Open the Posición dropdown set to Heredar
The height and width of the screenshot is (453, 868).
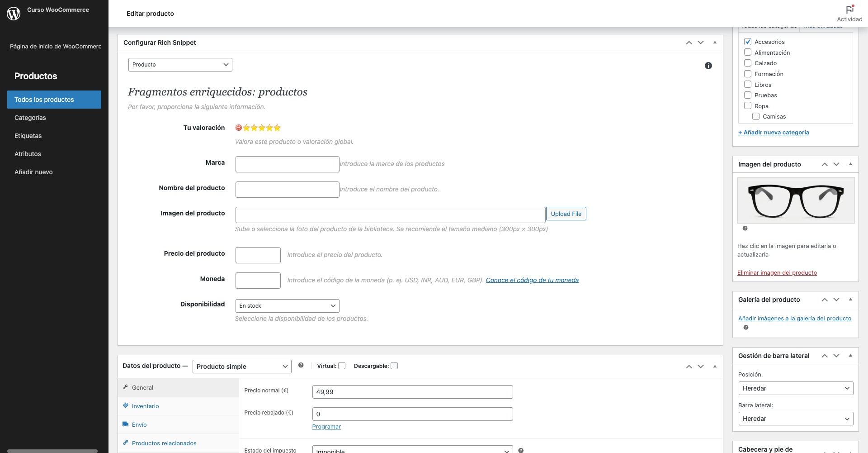pos(795,388)
